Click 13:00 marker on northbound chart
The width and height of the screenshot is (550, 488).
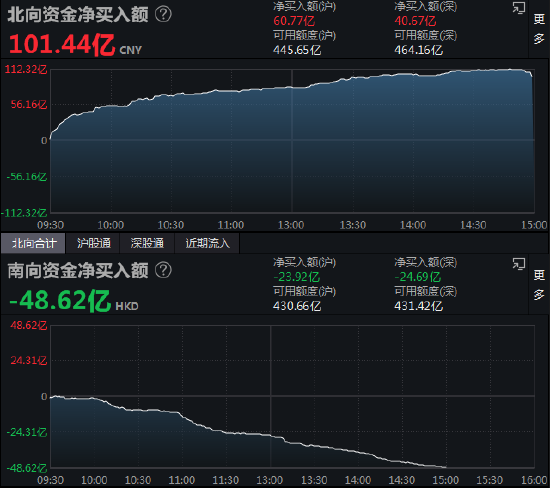[x=291, y=225]
